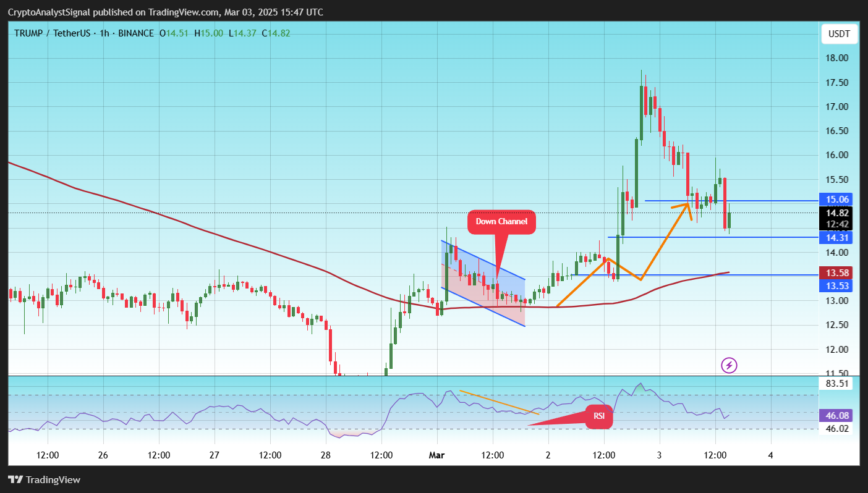Click the purple lightning bolt event icon

pos(729,365)
